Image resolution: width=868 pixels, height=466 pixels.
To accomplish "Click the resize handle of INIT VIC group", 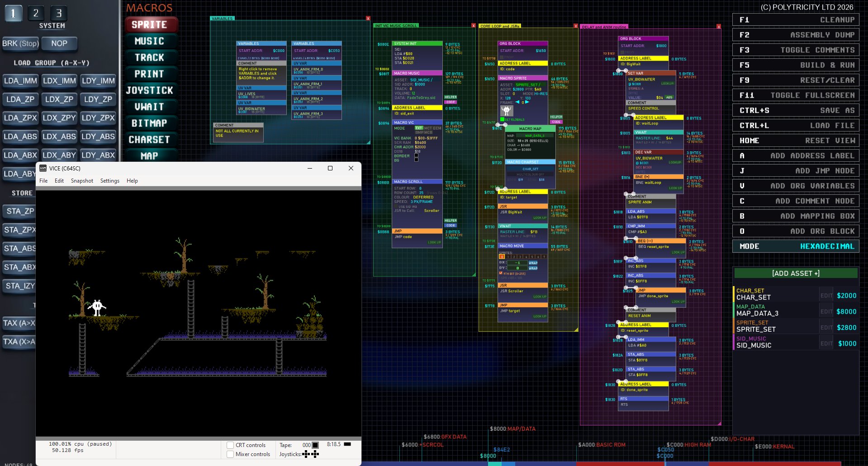I will coord(474,274).
